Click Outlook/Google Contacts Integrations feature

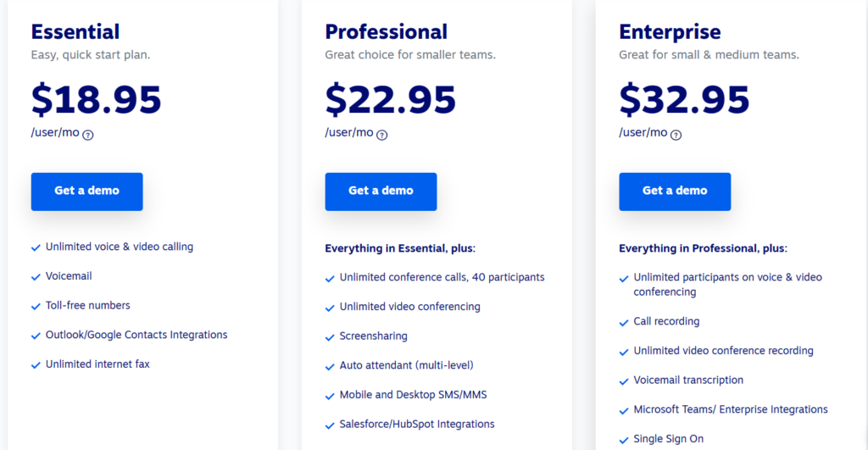pyautogui.click(x=136, y=335)
